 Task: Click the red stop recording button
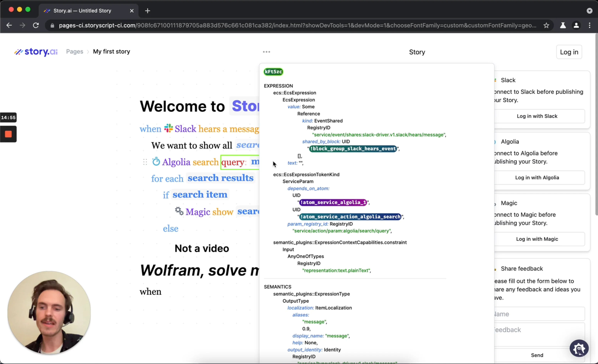pos(8,134)
